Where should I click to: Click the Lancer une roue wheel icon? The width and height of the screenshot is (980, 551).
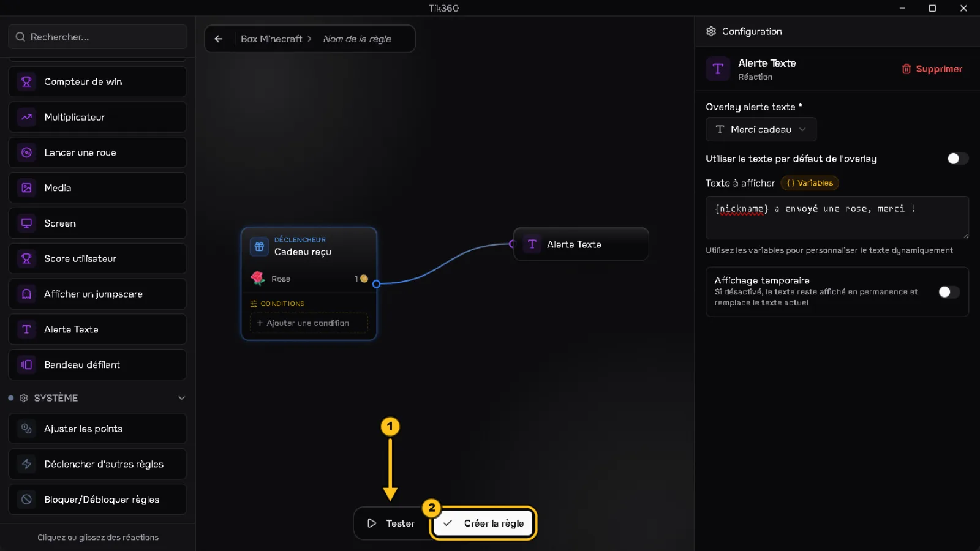pos(26,152)
